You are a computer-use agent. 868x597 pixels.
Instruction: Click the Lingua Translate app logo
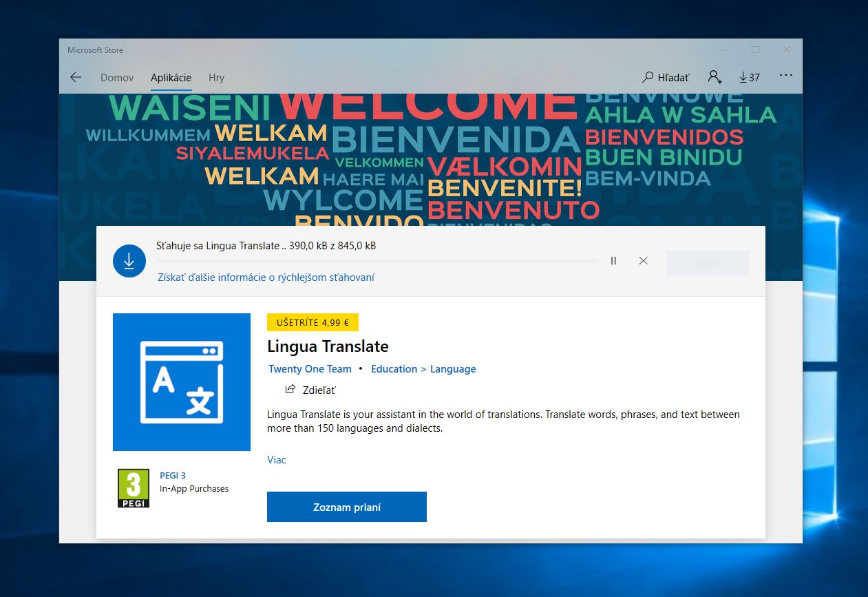point(182,382)
